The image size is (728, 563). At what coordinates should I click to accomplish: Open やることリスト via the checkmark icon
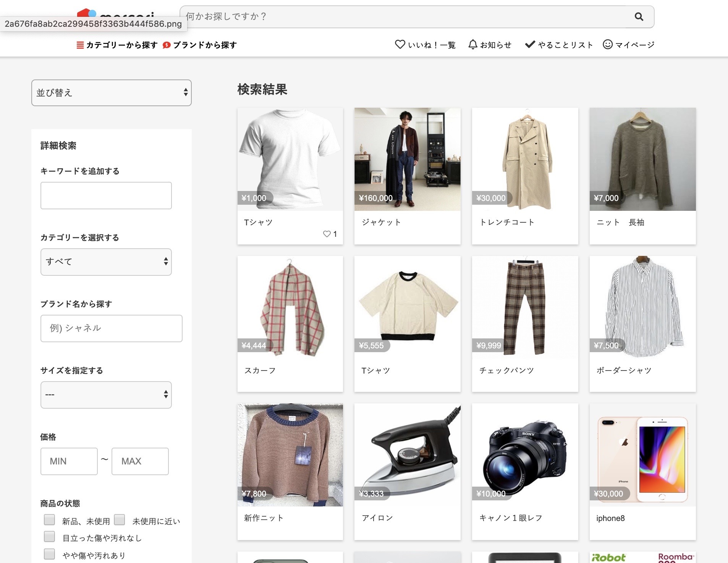pyautogui.click(x=530, y=44)
